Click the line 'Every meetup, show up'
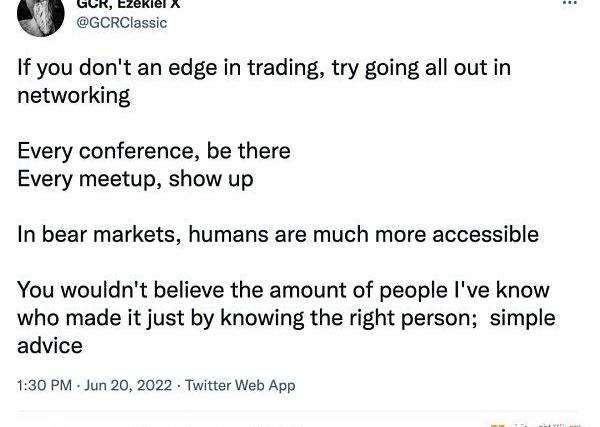 pos(135,179)
